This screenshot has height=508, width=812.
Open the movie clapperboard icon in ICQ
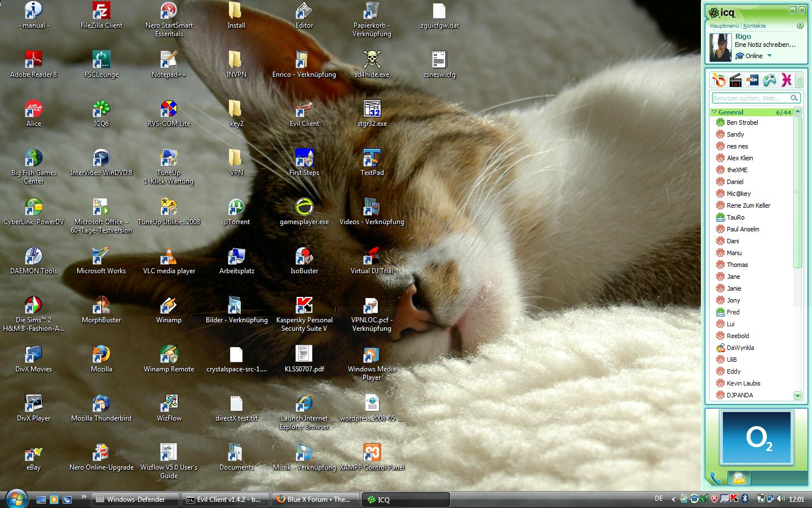735,80
